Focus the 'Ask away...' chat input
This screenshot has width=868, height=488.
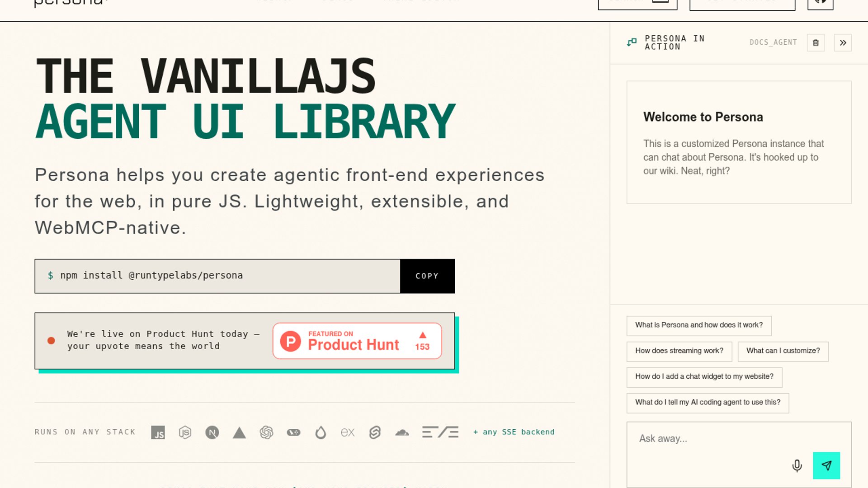tap(739, 455)
